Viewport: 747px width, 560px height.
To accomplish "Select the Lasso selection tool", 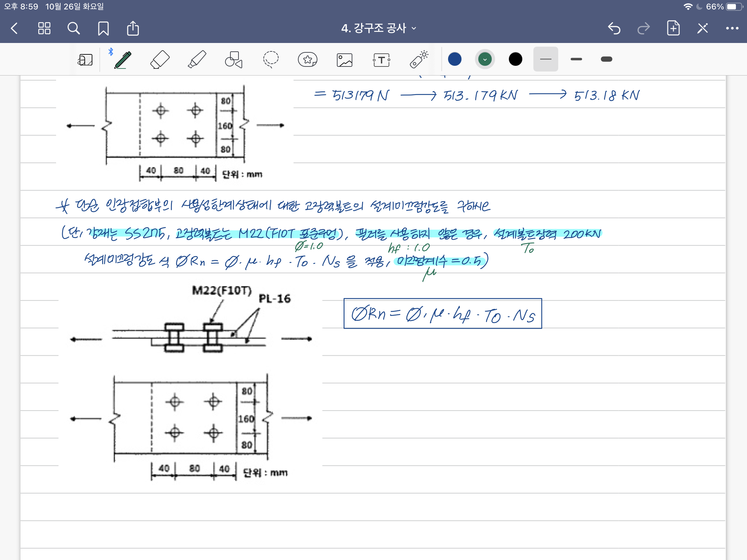I will point(271,60).
